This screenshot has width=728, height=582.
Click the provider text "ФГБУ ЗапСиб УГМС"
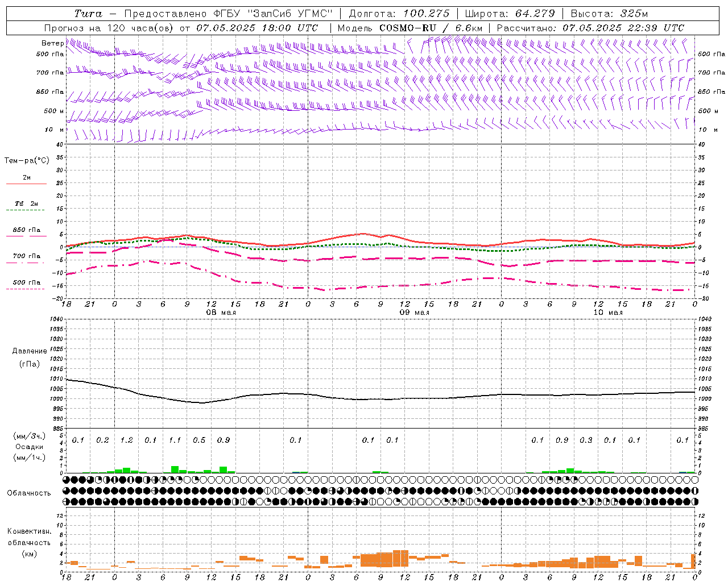point(274,14)
